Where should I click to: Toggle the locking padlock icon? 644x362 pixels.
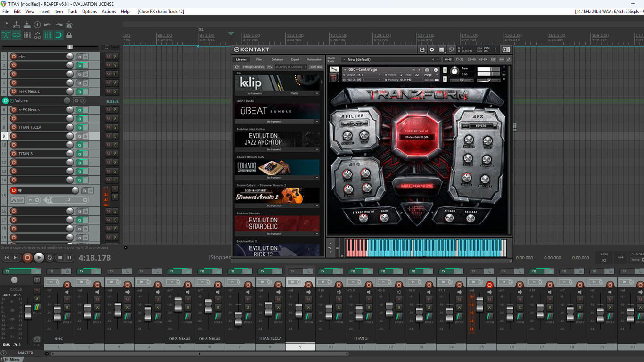tap(69, 35)
